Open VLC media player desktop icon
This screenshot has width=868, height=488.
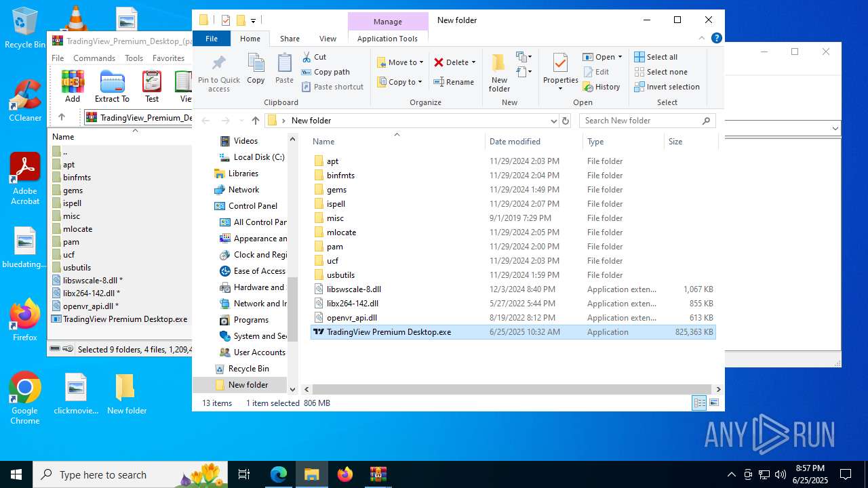[x=75, y=18]
